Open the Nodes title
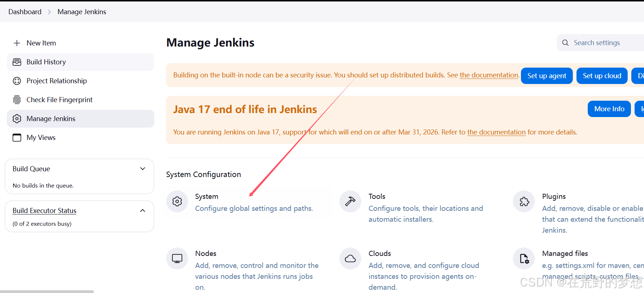Viewport: 644px width, 293px height. [205, 253]
